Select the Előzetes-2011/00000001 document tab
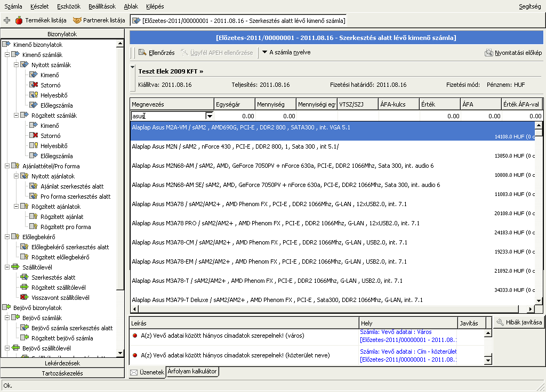Screen dimensions: 546x392 pyautogui.click(x=239, y=21)
